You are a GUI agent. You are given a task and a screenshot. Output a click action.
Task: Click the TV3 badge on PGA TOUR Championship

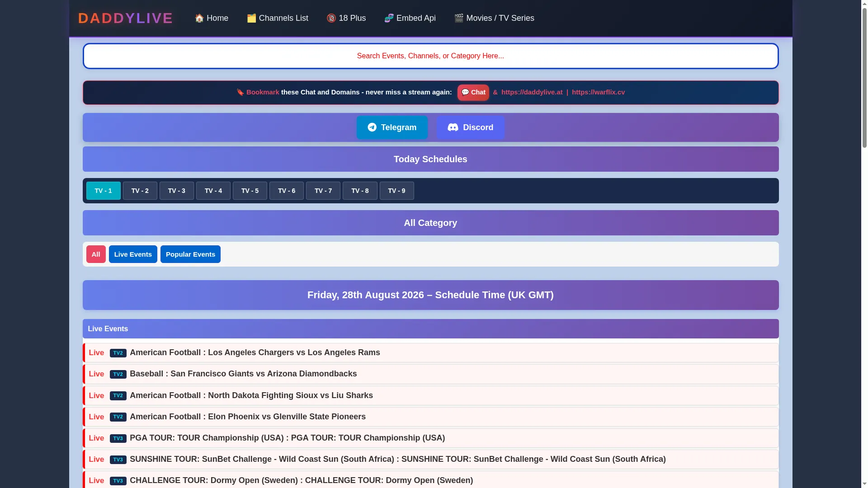coord(118,438)
